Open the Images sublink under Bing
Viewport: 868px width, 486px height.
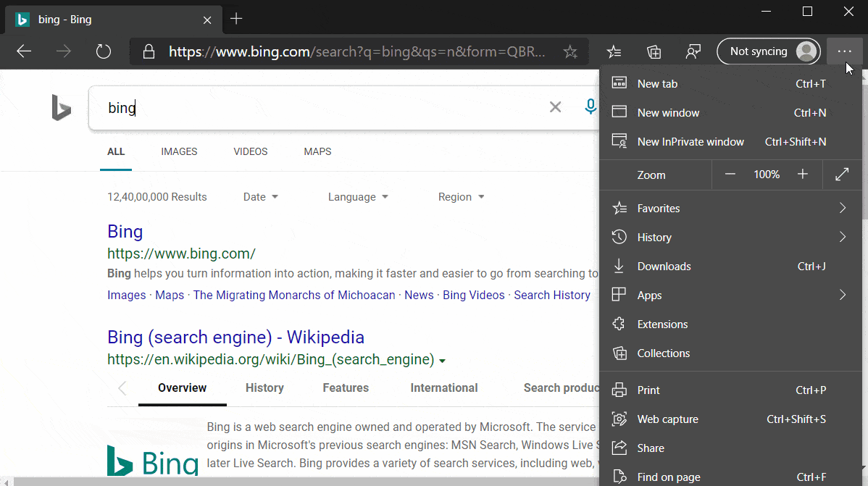[127, 295]
